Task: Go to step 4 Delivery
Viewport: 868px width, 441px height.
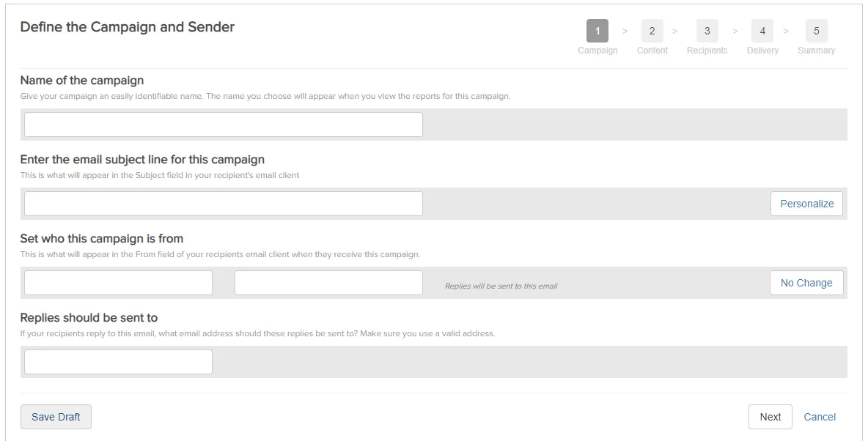Action: coord(762,31)
